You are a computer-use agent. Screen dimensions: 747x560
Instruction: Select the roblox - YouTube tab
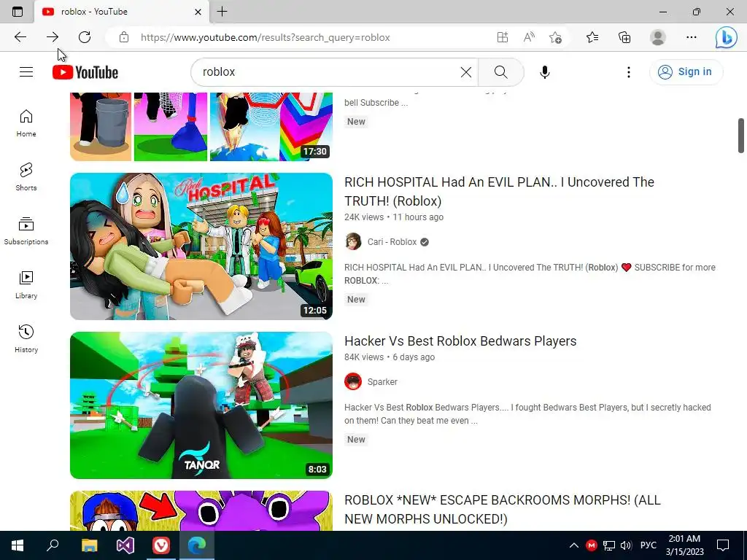(122, 12)
